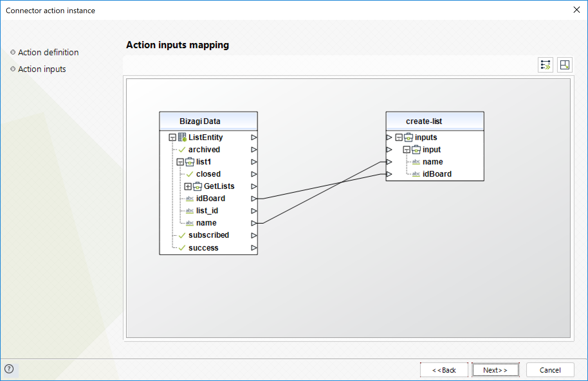The width and height of the screenshot is (588, 381).
Task: Click the ListEntity table icon
Action: tap(182, 137)
